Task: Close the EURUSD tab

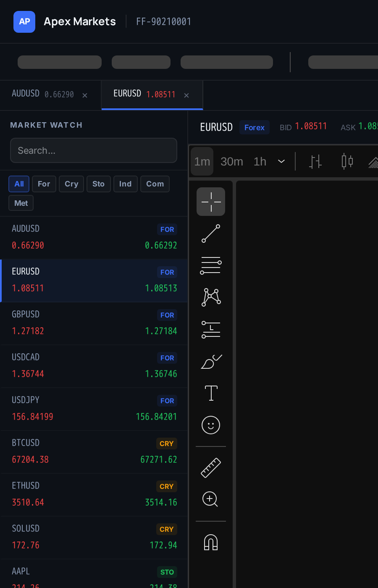Action: [x=186, y=95]
